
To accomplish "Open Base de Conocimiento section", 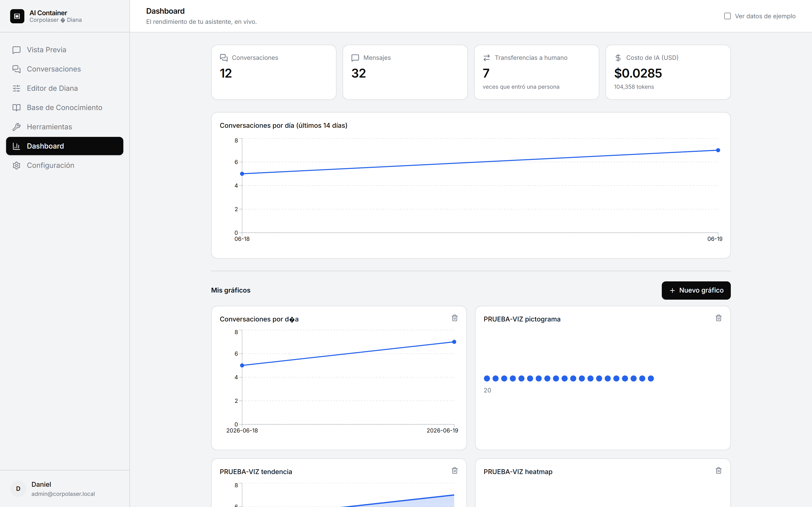I will pyautogui.click(x=64, y=108).
